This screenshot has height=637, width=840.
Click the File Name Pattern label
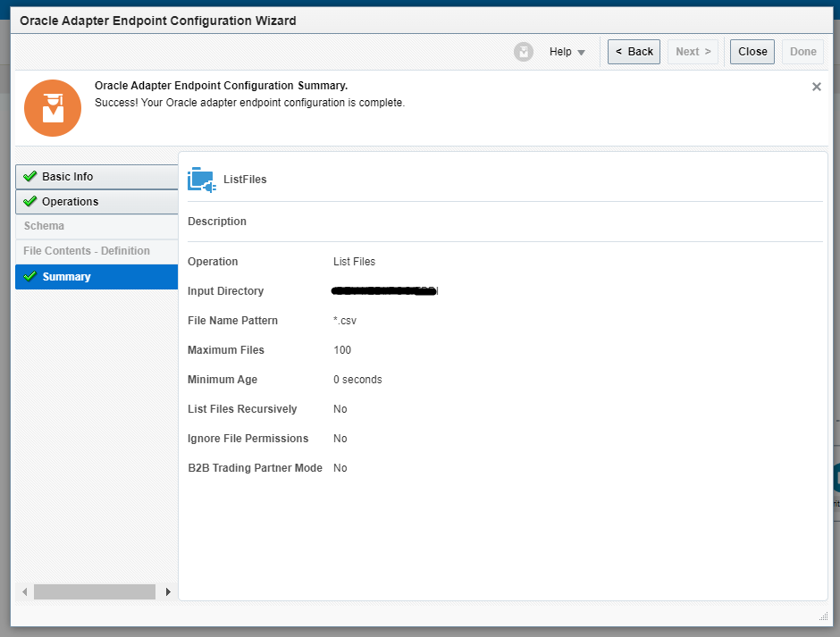(232, 321)
